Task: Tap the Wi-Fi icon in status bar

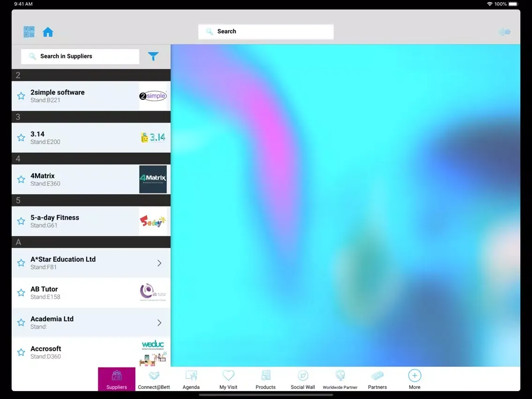Action: (x=489, y=4)
